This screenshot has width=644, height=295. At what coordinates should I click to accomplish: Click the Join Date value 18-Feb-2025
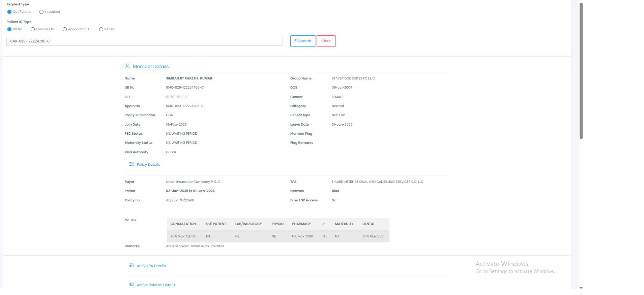click(176, 125)
